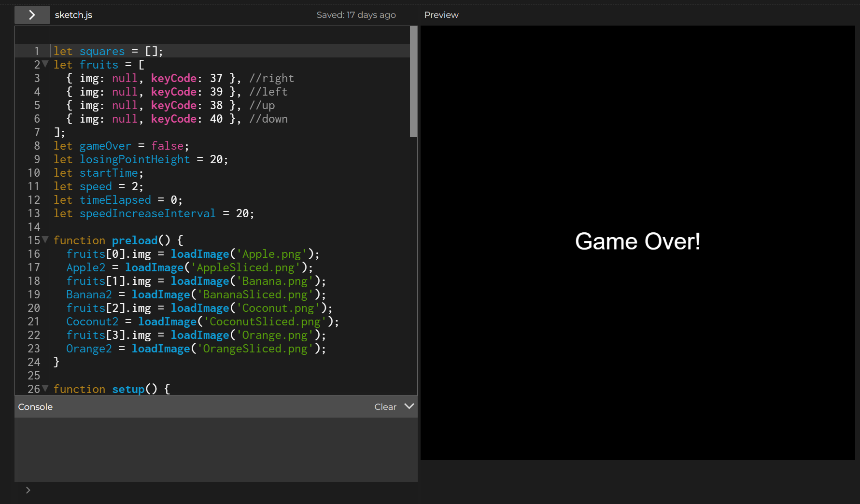The height and width of the screenshot is (504, 860).
Task: Click the Saved: 17 days ago status
Action: 356,15
